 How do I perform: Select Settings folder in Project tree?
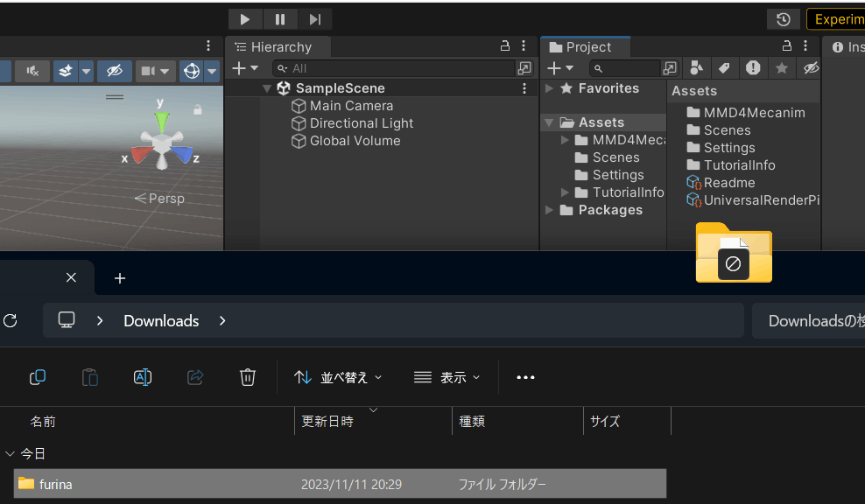(609, 175)
